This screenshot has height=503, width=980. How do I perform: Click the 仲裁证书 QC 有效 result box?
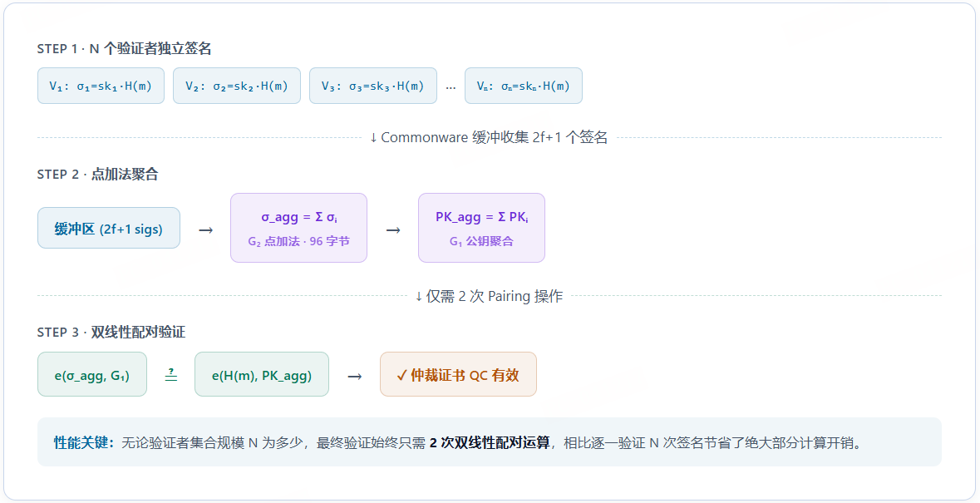[x=458, y=375]
